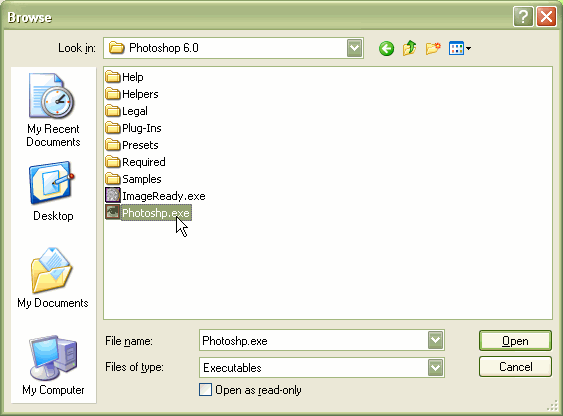This screenshot has width=563, height=416.
Task: Select the Desktop shortcut
Action: pyautogui.click(x=53, y=192)
